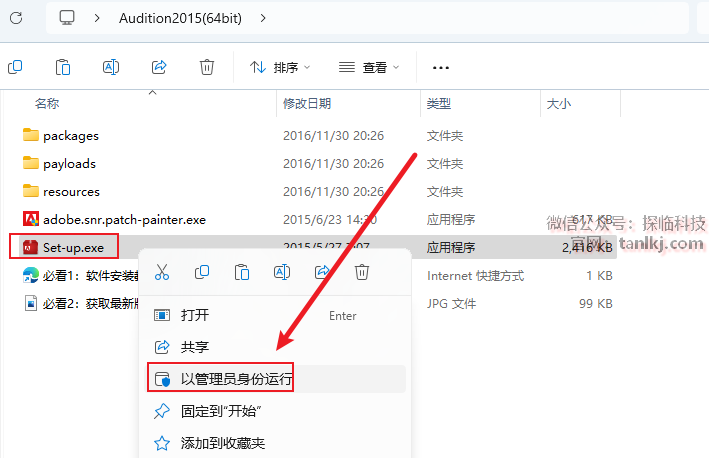Click the context menu Copy icon
The width and height of the screenshot is (709, 458).
point(202,272)
